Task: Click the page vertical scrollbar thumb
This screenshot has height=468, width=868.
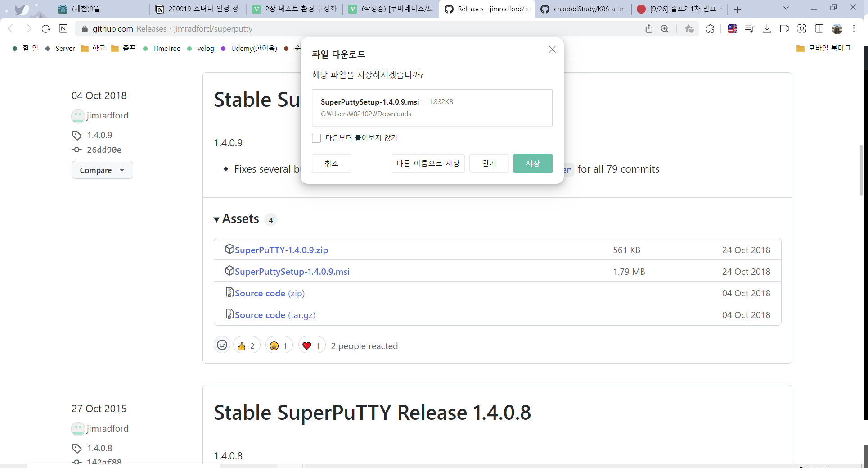Action: (x=861, y=170)
